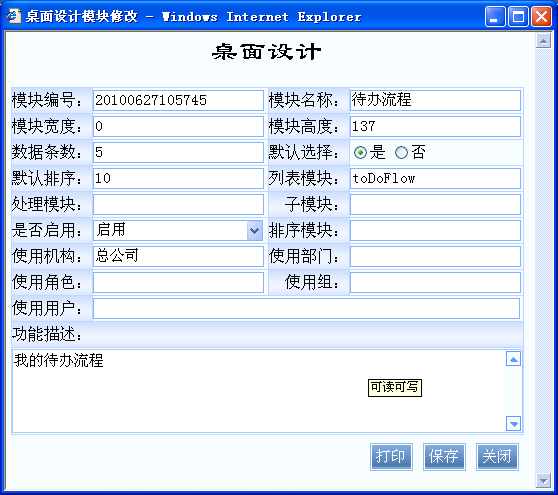Screen dimensions: 558x495
Task: Click the empty 处理模块 input field
Action: pos(178,204)
